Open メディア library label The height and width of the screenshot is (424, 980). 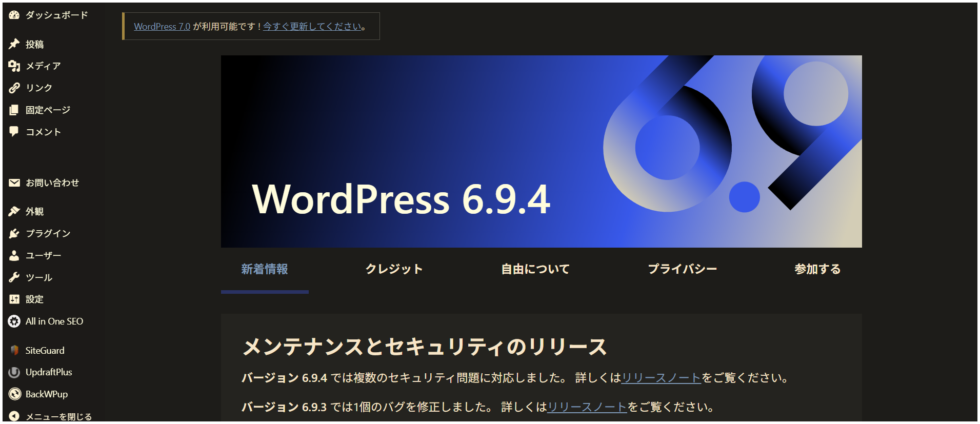point(44,66)
